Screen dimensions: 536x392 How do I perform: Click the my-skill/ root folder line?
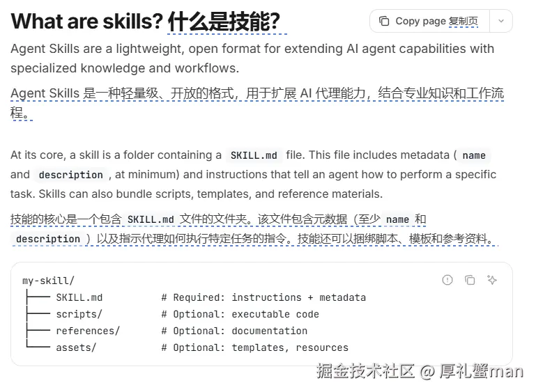(48, 281)
